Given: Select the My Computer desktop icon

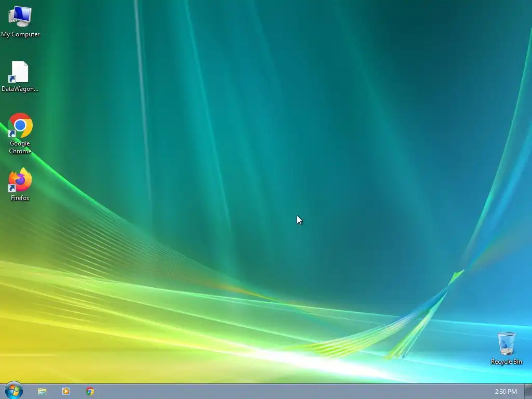Looking at the screenshot, I should click(20, 16).
